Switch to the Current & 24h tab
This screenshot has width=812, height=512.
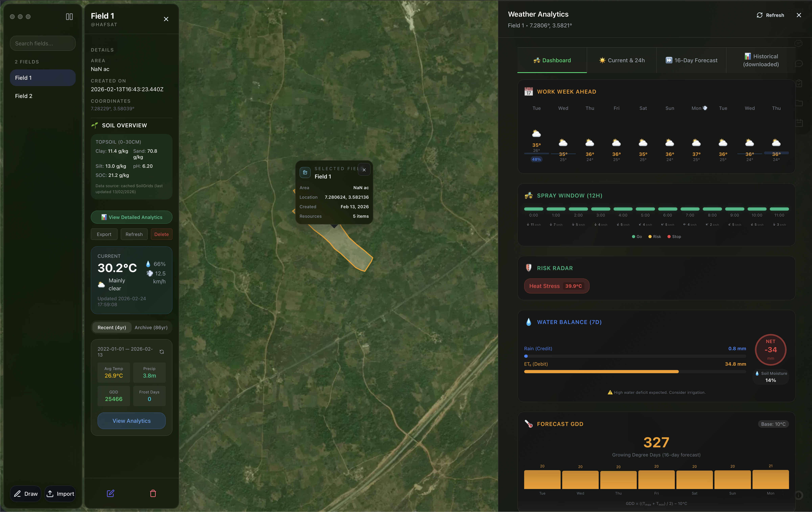622,60
